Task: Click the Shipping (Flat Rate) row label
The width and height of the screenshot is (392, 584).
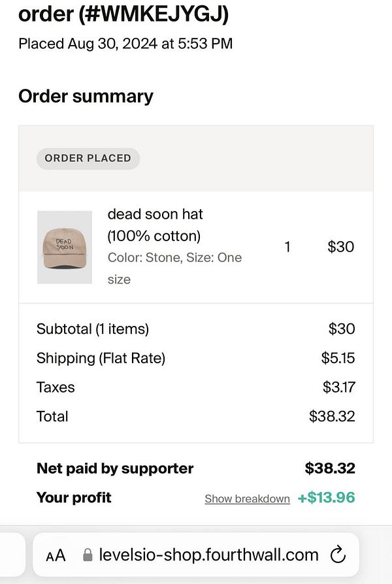Action: tap(101, 358)
